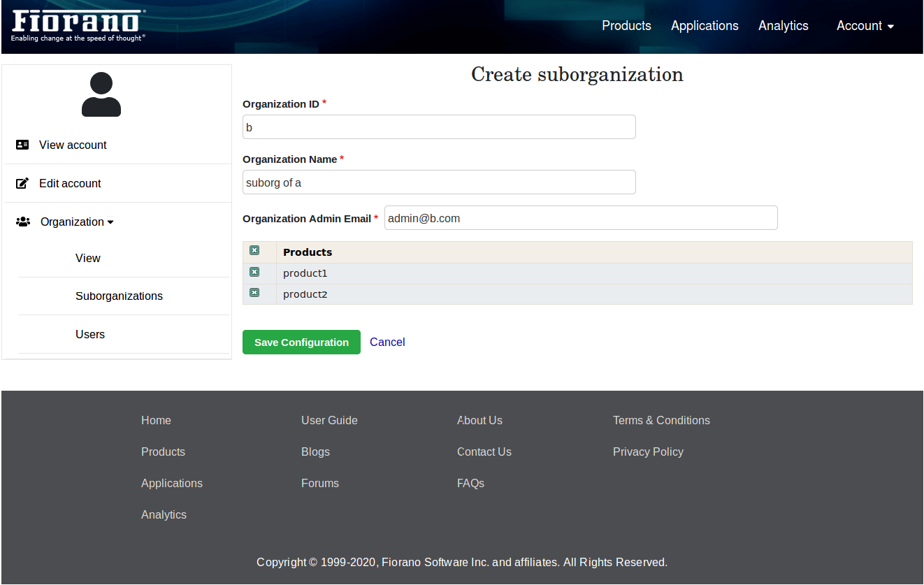The height and width of the screenshot is (585, 924).
Task: Click the Organization group people icon
Action: [22, 222]
